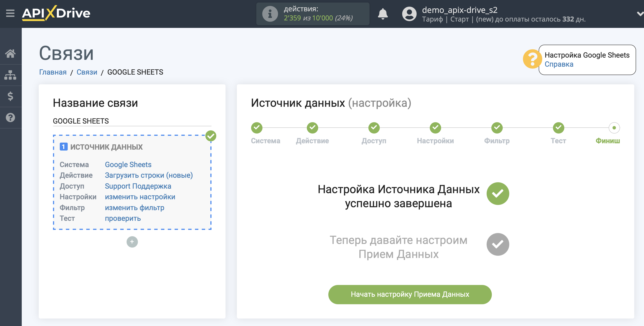Click the ИСТОЧНИК ДАННЫХ block header
This screenshot has width=644, height=326.
(106, 147)
